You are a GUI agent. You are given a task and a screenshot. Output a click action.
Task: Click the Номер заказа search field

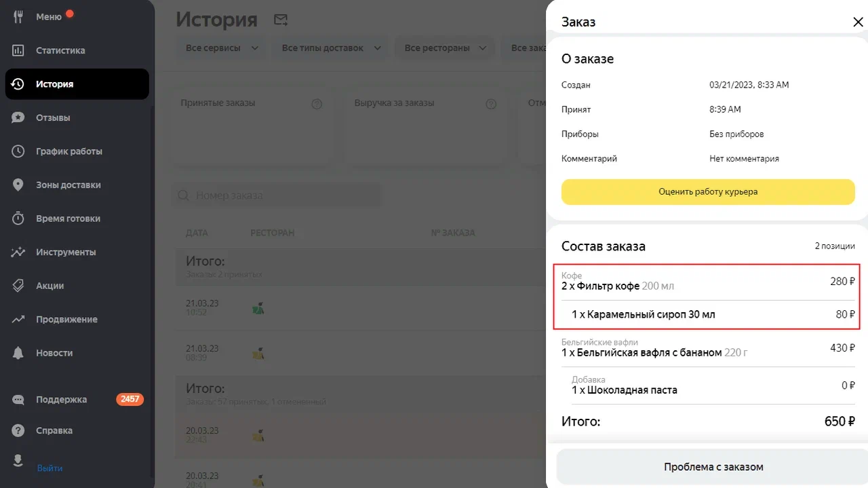tap(278, 195)
